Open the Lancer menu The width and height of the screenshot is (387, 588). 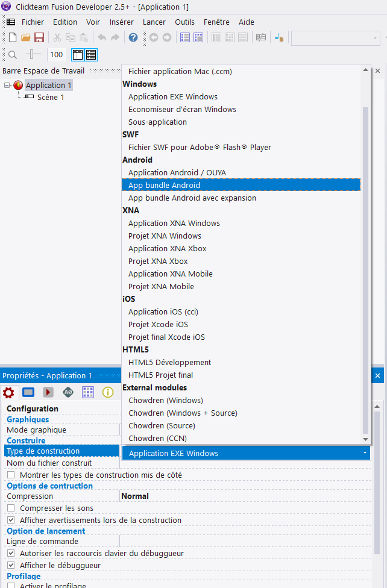154,22
